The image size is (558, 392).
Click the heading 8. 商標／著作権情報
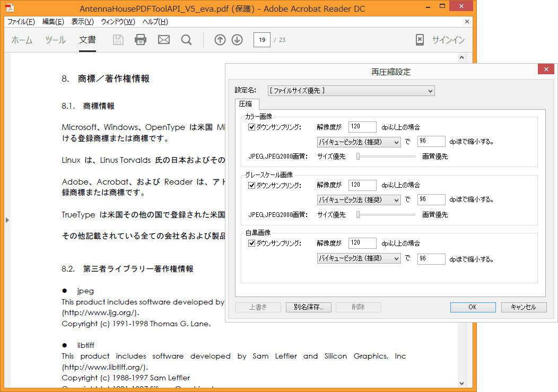point(106,79)
